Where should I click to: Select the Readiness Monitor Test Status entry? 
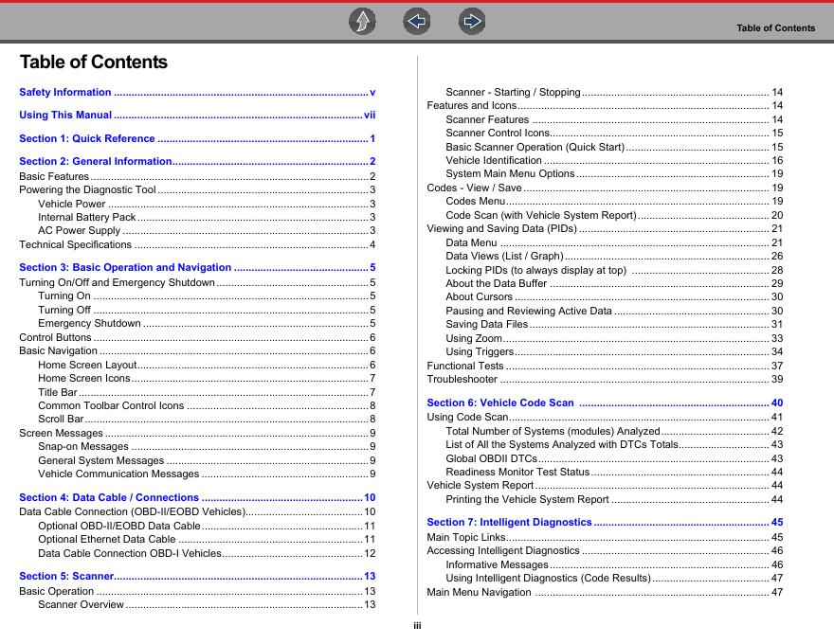pyautogui.click(x=517, y=472)
